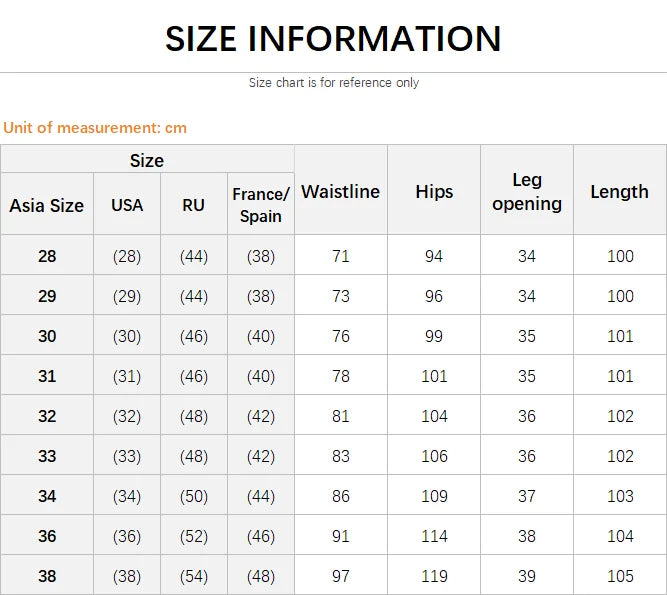Click Asia Size 28 row label
This screenshot has width=667, height=595.
47,256
